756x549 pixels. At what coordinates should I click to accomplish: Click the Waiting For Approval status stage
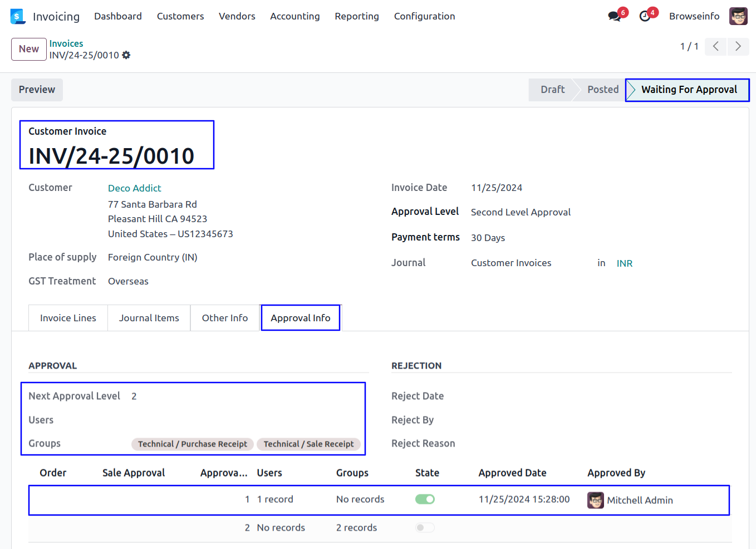(688, 90)
